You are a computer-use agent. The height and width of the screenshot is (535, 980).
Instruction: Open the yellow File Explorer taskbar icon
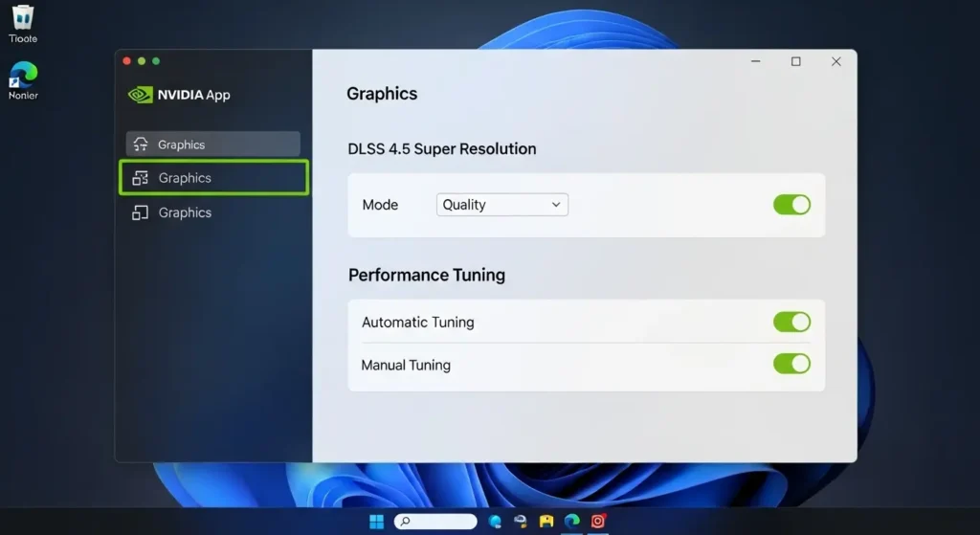click(x=546, y=522)
